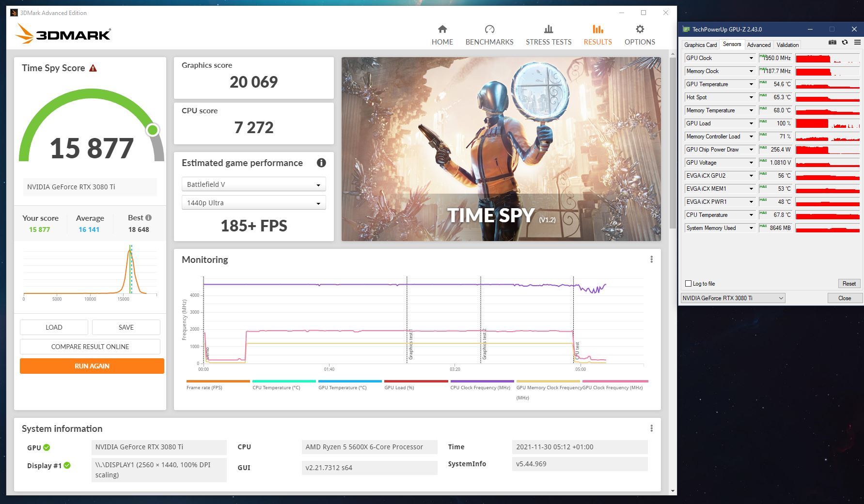Click the Reset button in GPU-Z
Image resolution: width=864 pixels, height=504 pixels.
tap(849, 284)
